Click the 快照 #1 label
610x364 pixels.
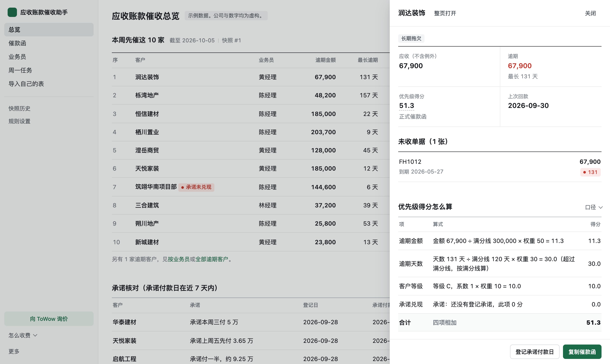point(232,40)
